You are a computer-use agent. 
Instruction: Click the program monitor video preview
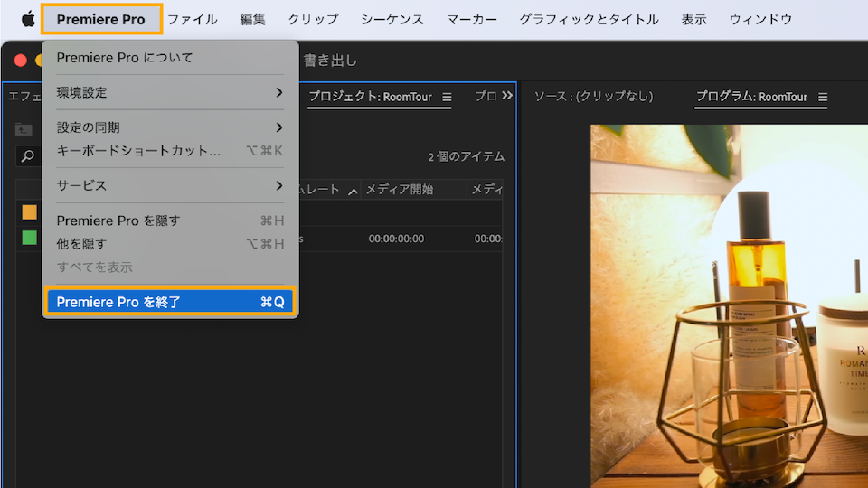pos(729,306)
